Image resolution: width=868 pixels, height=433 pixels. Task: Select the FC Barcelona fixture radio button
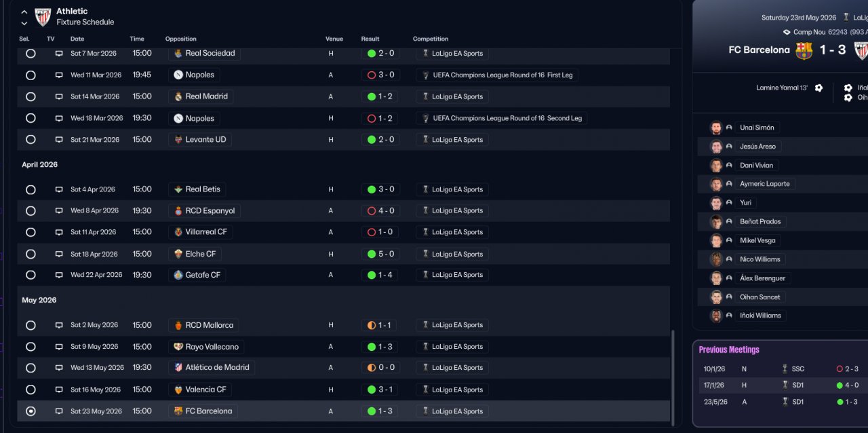pos(31,411)
